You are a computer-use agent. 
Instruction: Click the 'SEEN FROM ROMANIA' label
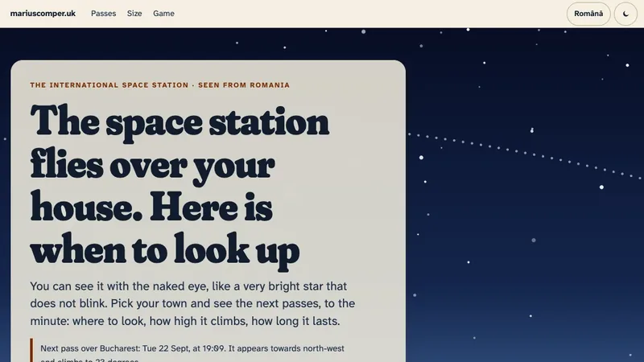pyautogui.click(x=244, y=85)
